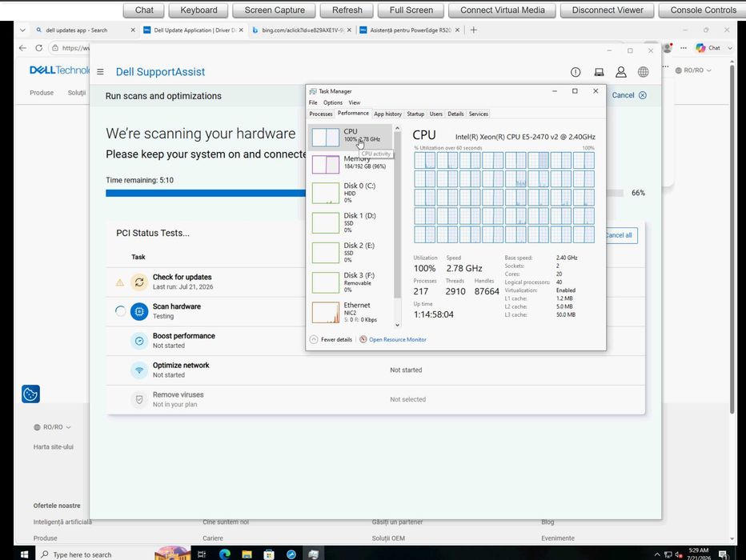Click the Refresh button in viewer toolbar
This screenshot has height=560, width=746.
[x=347, y=10]
